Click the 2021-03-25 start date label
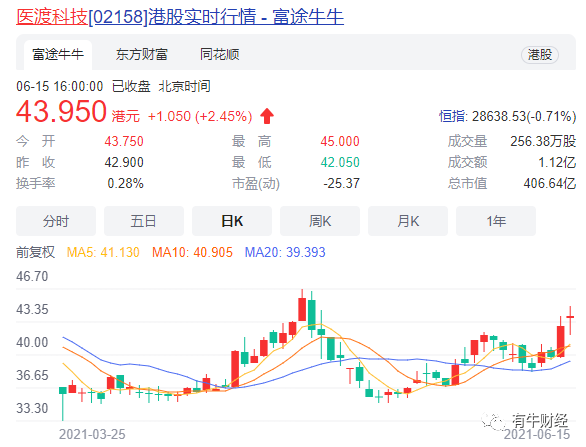 [92, 434]
